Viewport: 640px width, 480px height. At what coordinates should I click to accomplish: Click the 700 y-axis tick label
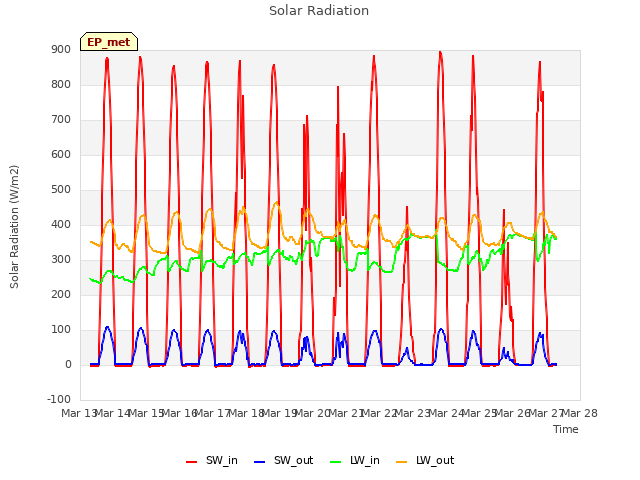pos(61,120)
